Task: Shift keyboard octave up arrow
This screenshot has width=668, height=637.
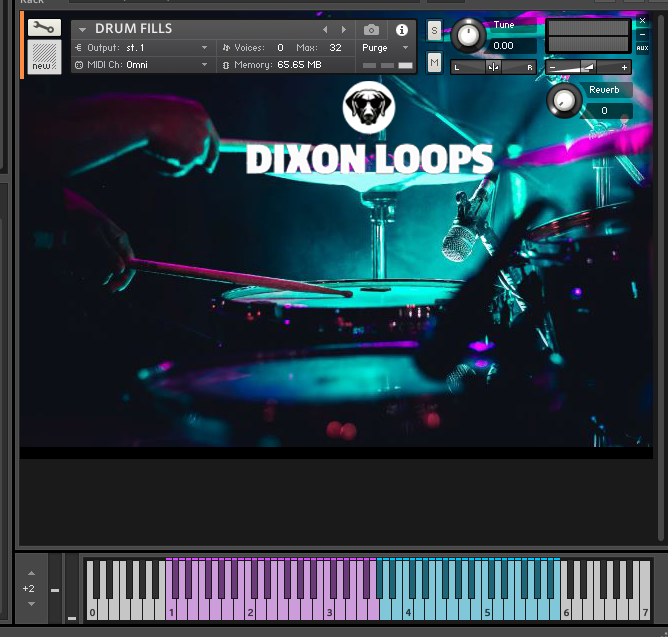Action: pyautogui.click(x=30, y=574)
